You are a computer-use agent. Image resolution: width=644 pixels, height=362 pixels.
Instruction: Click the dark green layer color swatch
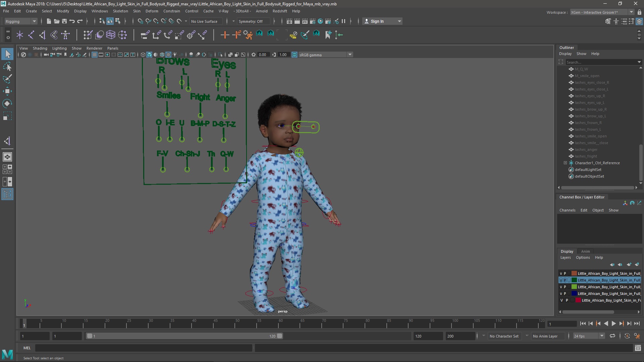pyautogui.click(x=574, y=280)
